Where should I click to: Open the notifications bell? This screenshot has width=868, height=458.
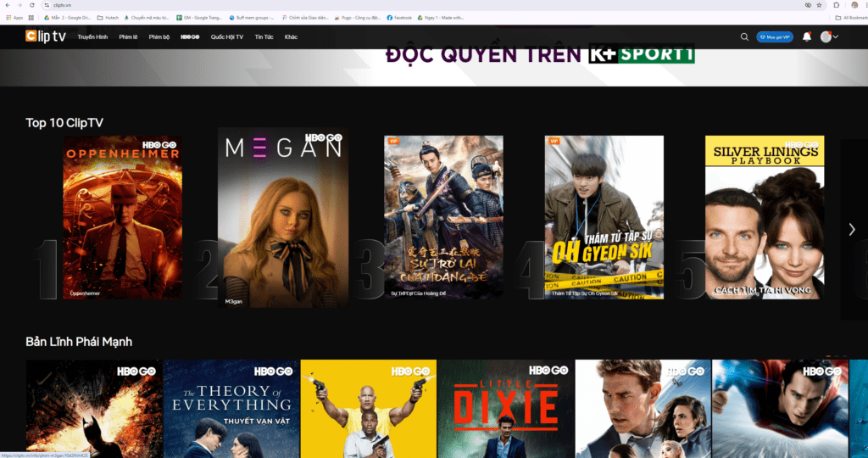[x=806, y=36]
